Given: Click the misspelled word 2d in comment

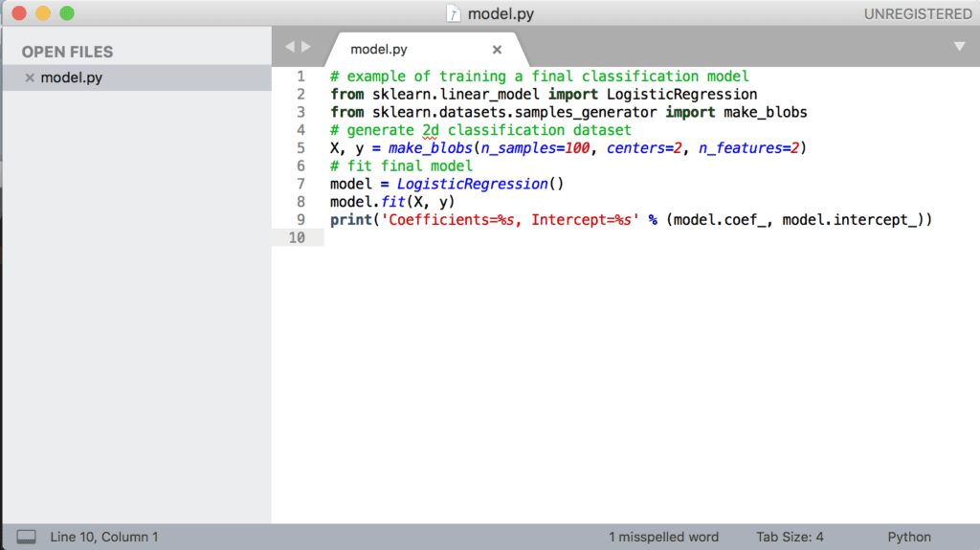Looking at the screenshot, I should coord(430,130).
